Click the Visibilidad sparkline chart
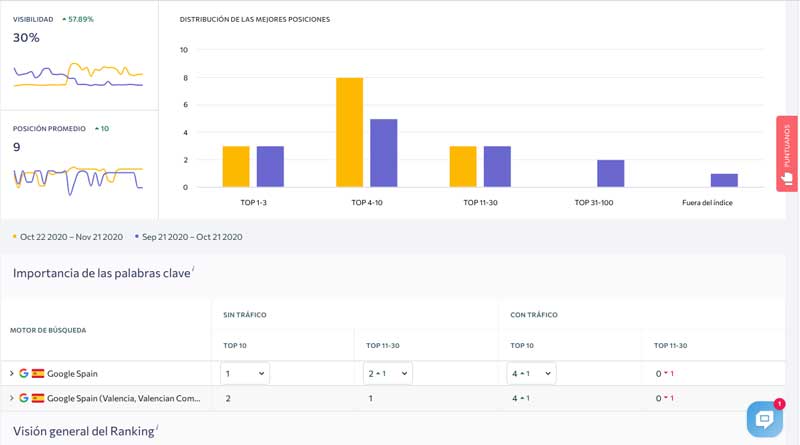 [78, 75]
